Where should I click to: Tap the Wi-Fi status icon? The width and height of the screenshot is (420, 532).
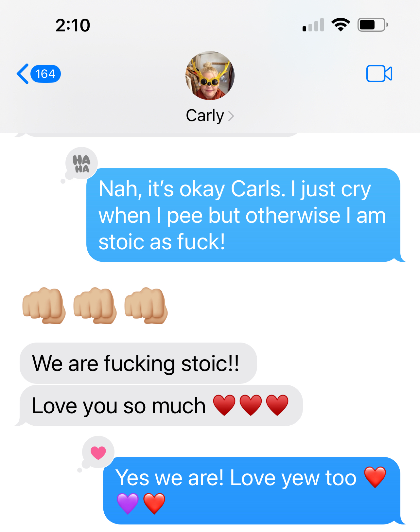341,25
